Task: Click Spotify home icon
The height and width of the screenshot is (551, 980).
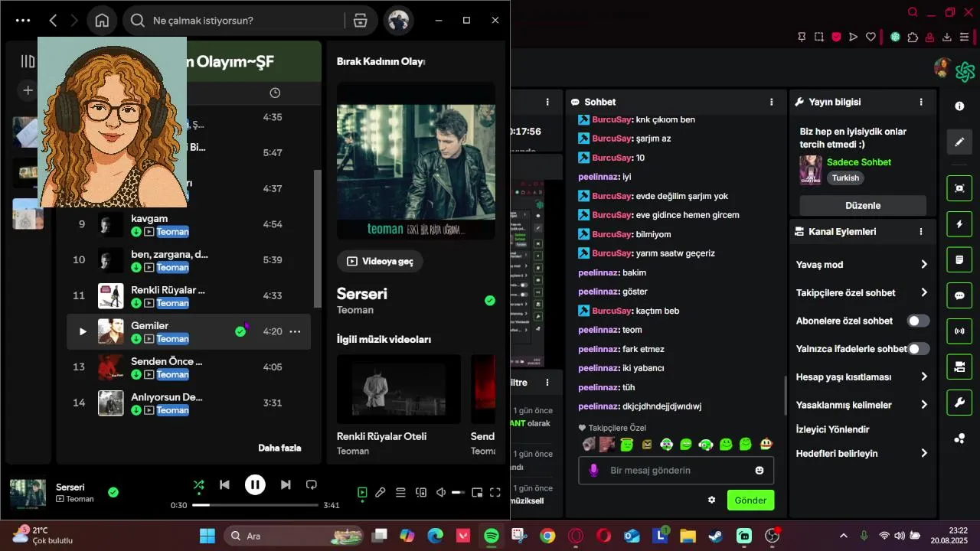Action: tap(102, 21)
